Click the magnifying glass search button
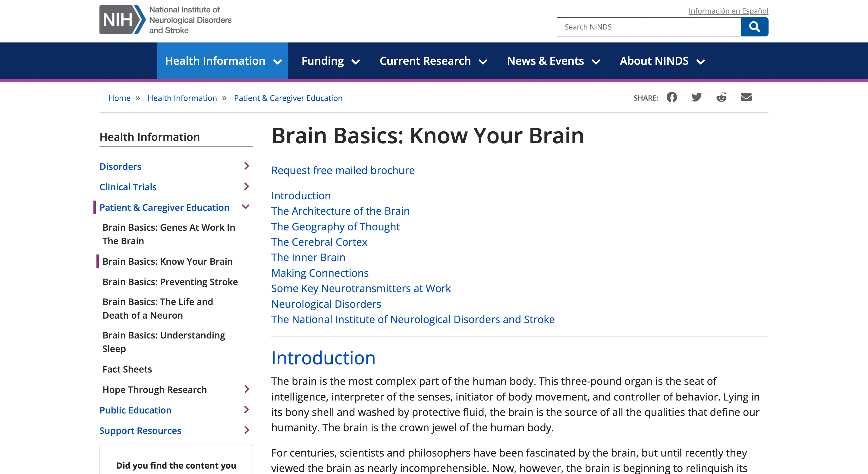The width and height of the screenshot is (868, 474). coord(754,27)
